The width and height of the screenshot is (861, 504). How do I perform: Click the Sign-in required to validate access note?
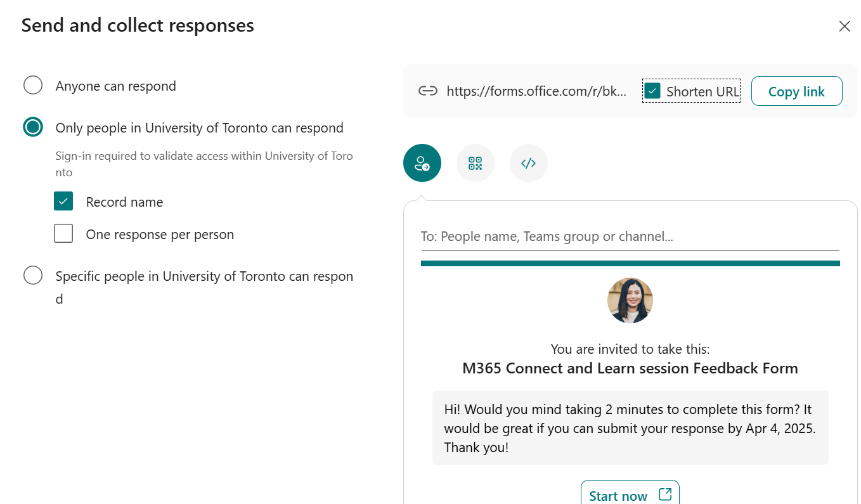[204, 164]
